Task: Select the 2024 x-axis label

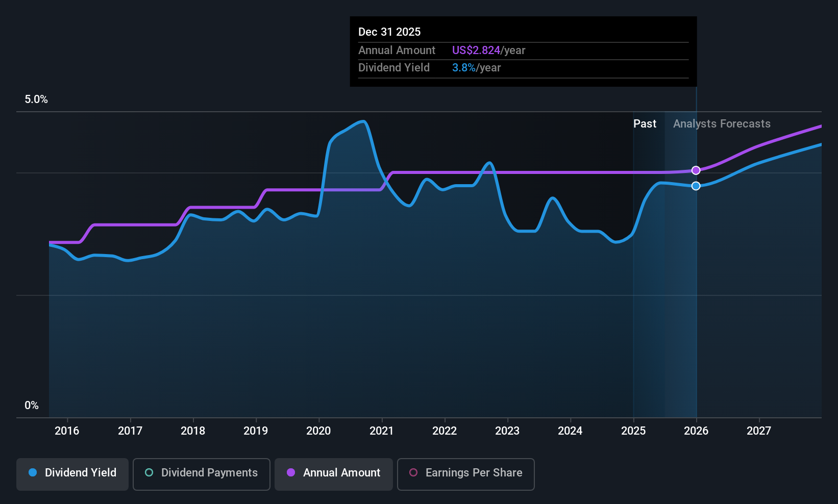Action: (570, 431)
